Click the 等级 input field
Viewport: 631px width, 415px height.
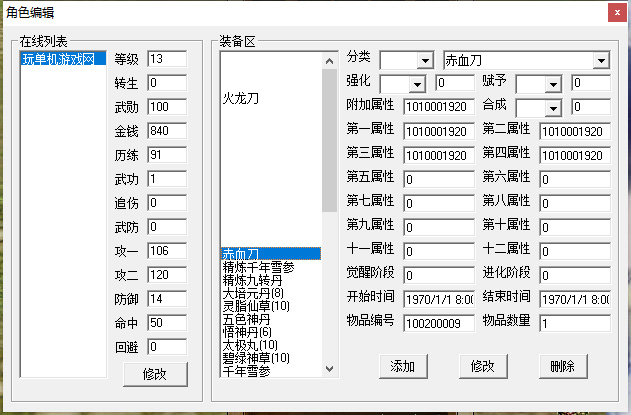point(166,59)
